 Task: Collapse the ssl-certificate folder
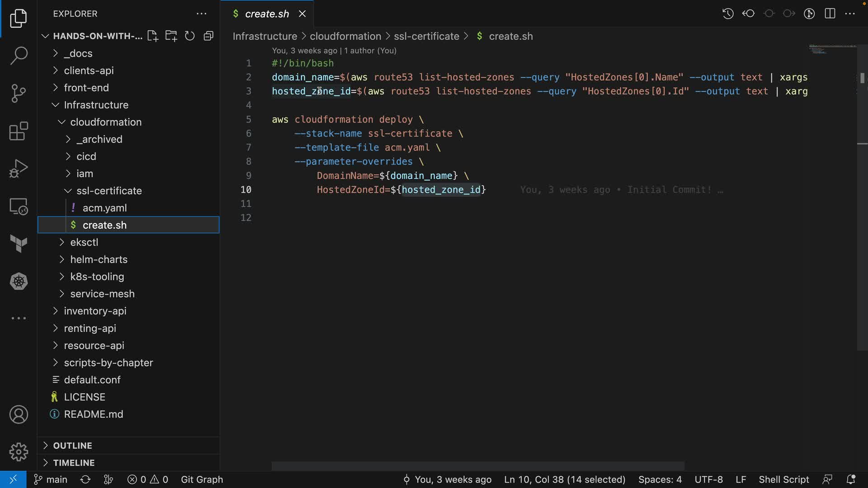[109, 191]
